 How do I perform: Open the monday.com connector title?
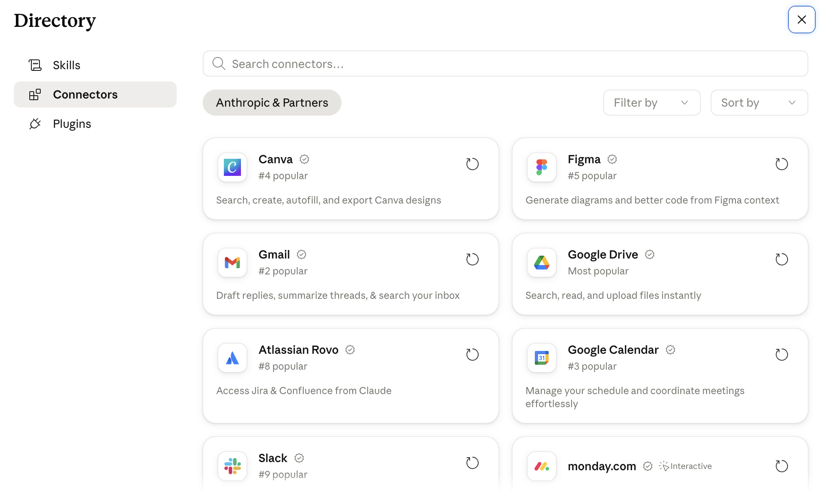(602, 466)
